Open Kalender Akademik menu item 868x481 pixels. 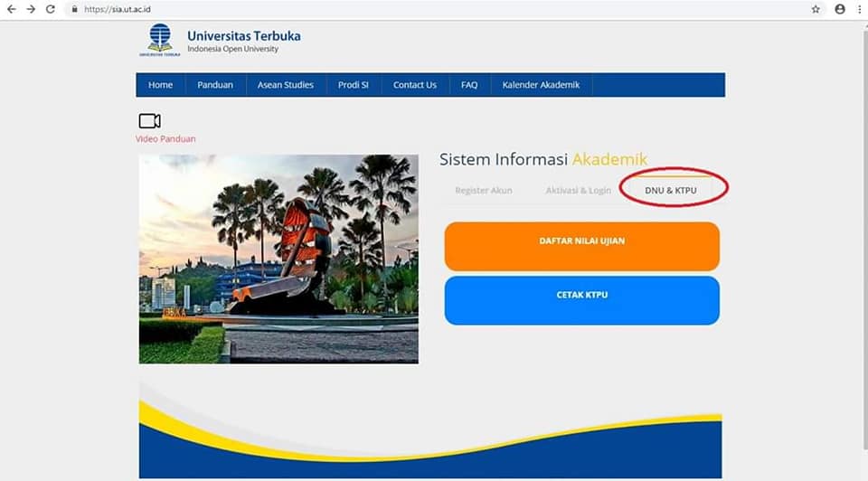pyautogui.click(x=541, y=85)
